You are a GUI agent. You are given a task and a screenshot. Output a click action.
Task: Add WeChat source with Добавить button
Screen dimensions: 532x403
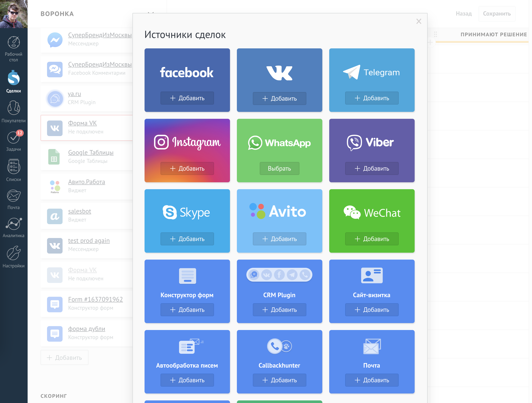pos(372,239)
